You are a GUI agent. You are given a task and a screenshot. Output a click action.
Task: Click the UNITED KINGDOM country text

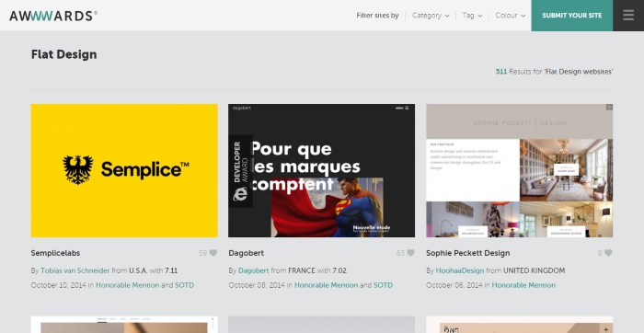[x=534, y=270]
